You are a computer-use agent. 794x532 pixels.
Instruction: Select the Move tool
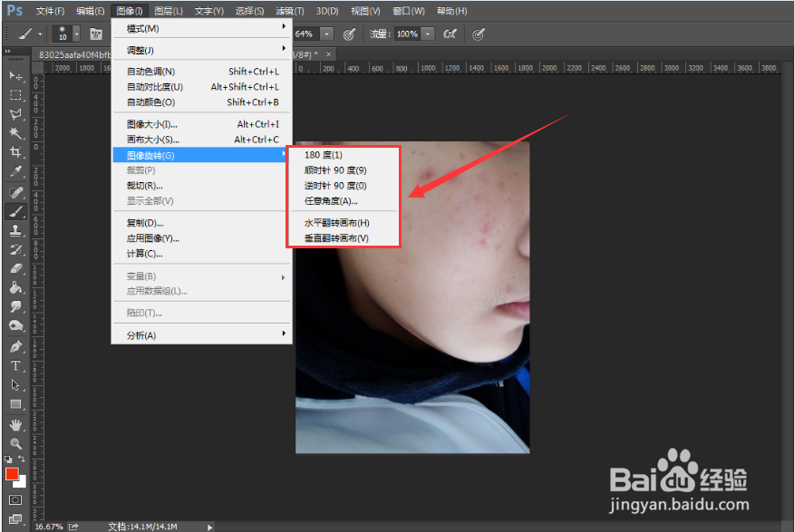coord(15,76)
